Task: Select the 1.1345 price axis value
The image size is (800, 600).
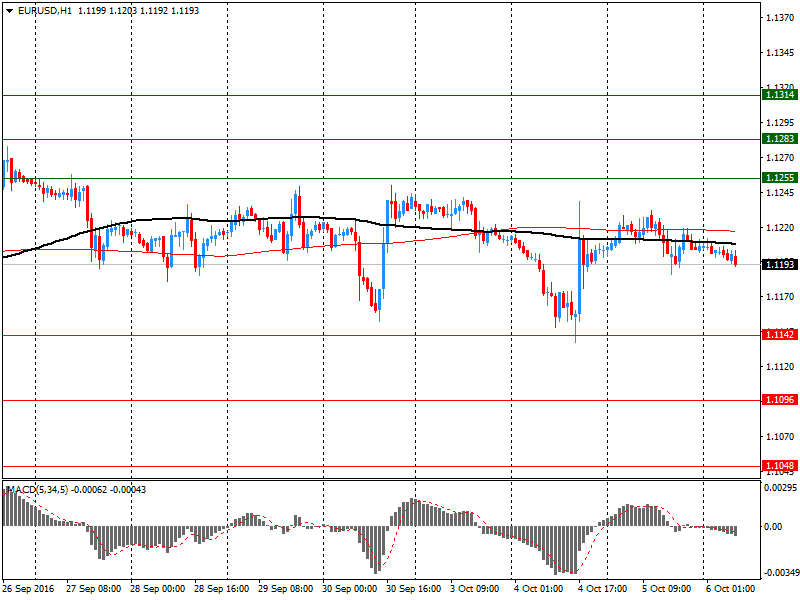Action: click(x=780, y=53)
